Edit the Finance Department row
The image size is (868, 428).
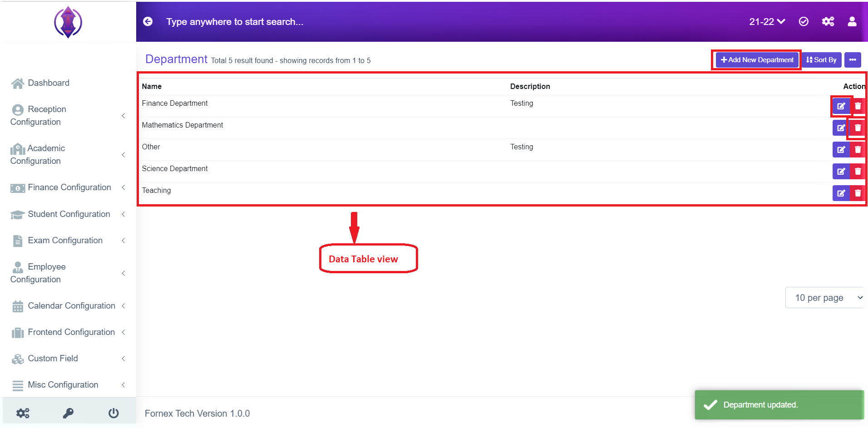click(x=841, y=106)
